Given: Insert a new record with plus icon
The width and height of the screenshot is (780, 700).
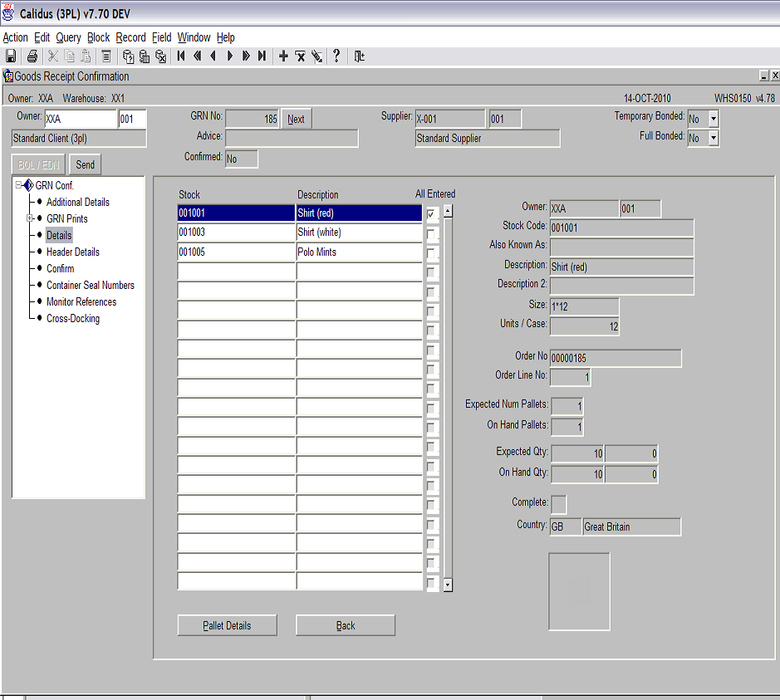Looking at the screenshot, I should tap(283, 56).
